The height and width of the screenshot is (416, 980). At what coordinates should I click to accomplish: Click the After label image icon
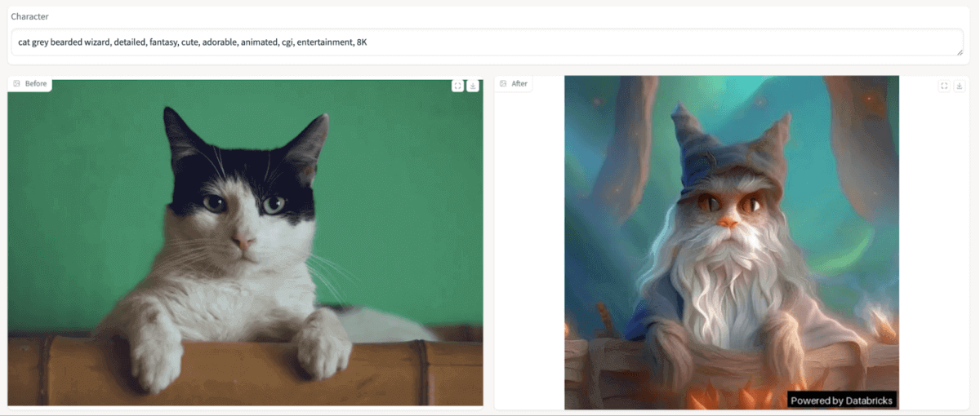pos(503,83)
